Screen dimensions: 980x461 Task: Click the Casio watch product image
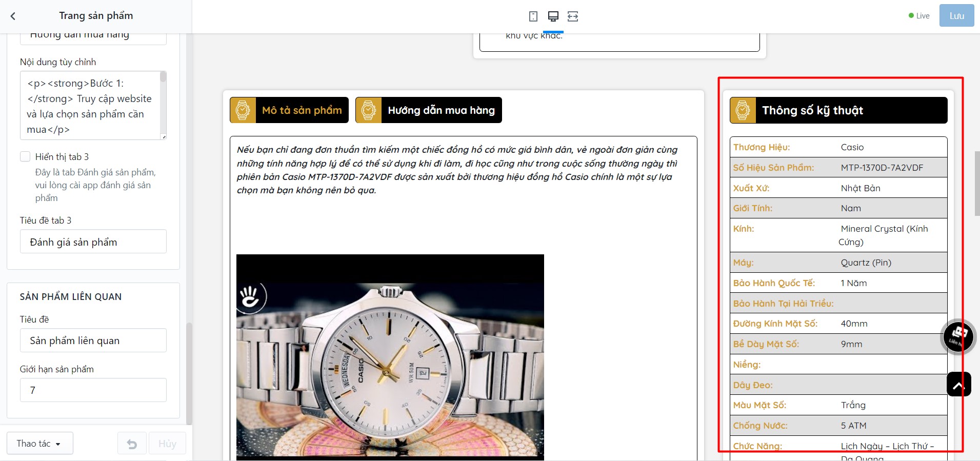(390, 357)
